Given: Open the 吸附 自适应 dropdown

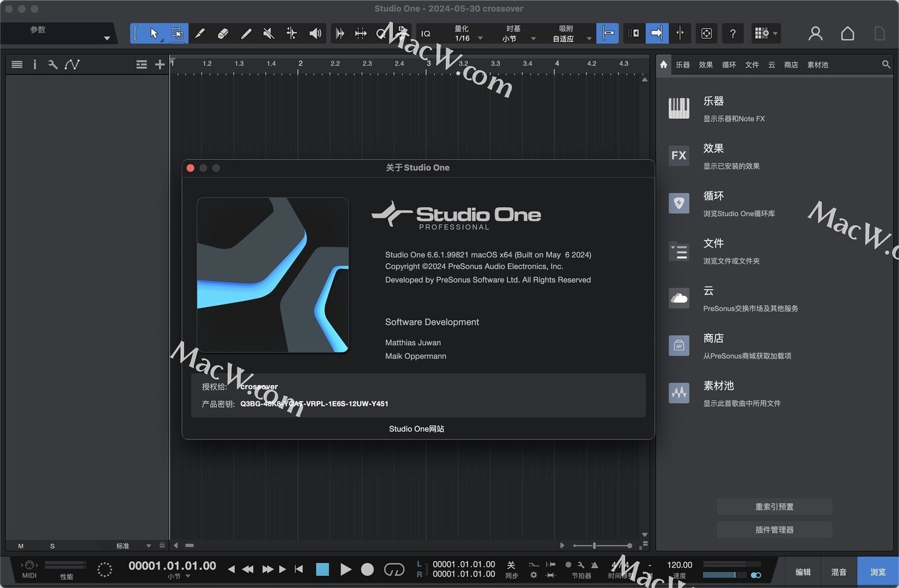Looking at the screenshot, I should [x=571, y=33].
